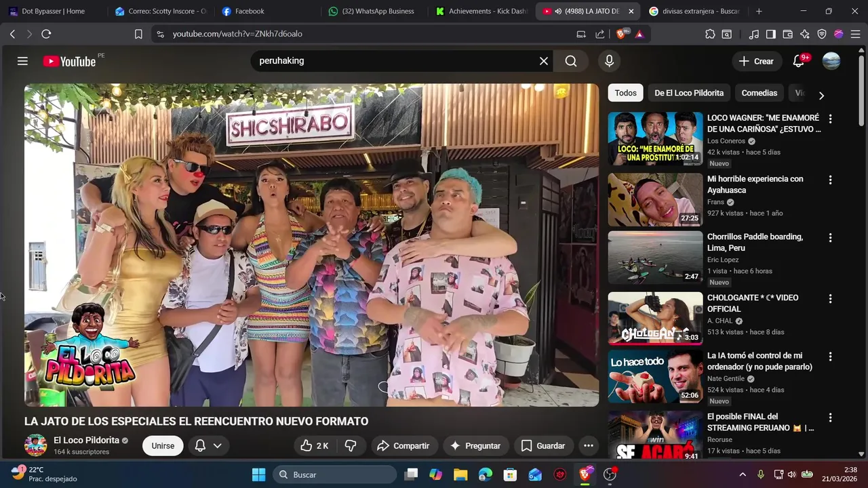Go back in browser history
Screen dimensions: 868x488
click(12, 34)
